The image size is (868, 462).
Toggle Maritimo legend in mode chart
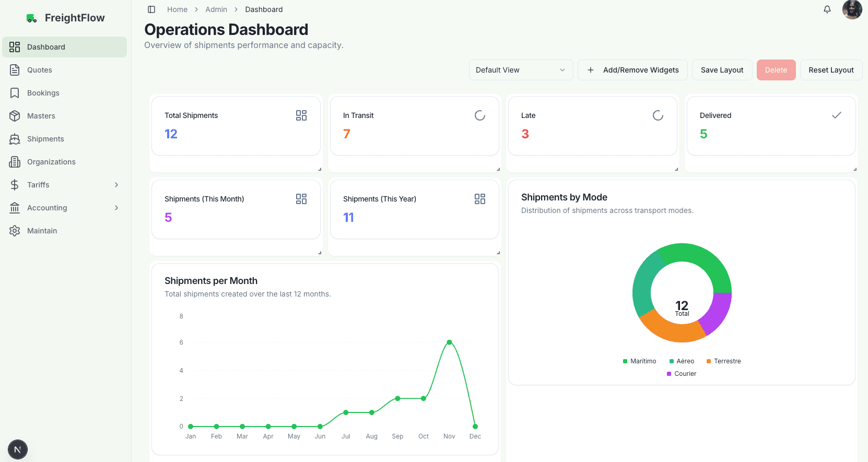point(639,361)
